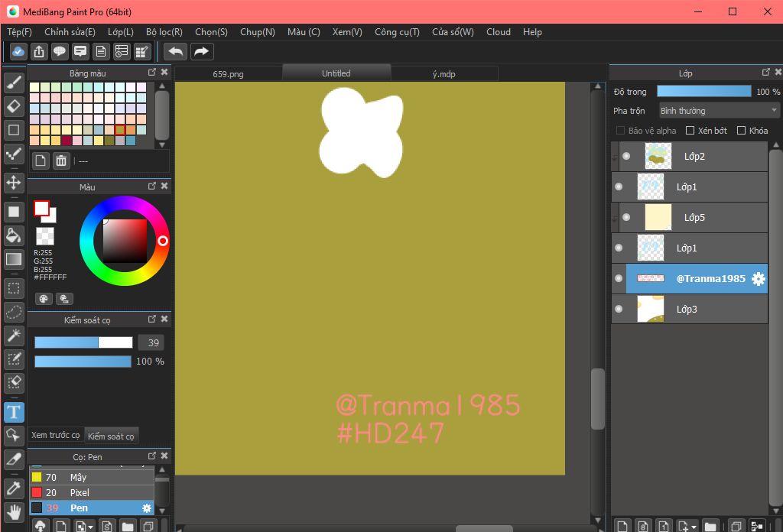Click the speech bubble icon in toolbar
This screenshot has height=532, width=783.
point(60,51)
